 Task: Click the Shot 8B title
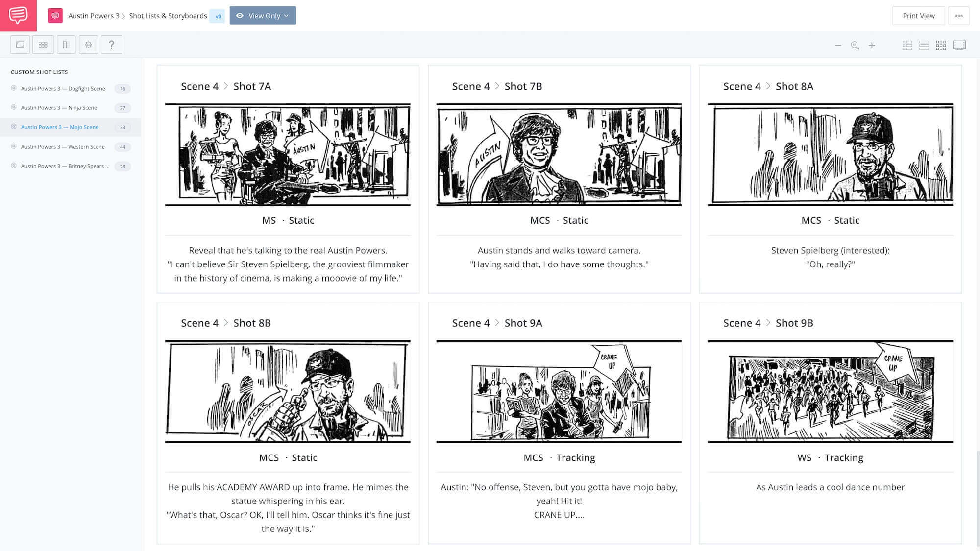point(252,323)
